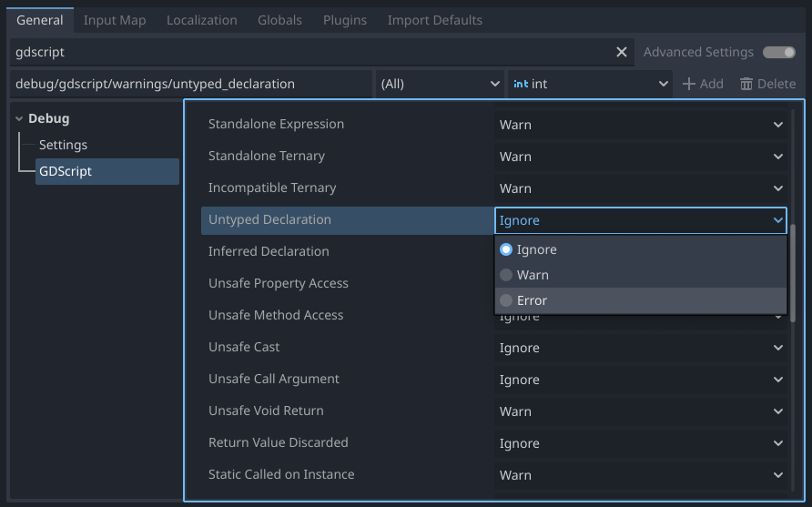Open the Unsafe Void Return dropdown
This screenshot has width=812, height=507.
point(640,411)
